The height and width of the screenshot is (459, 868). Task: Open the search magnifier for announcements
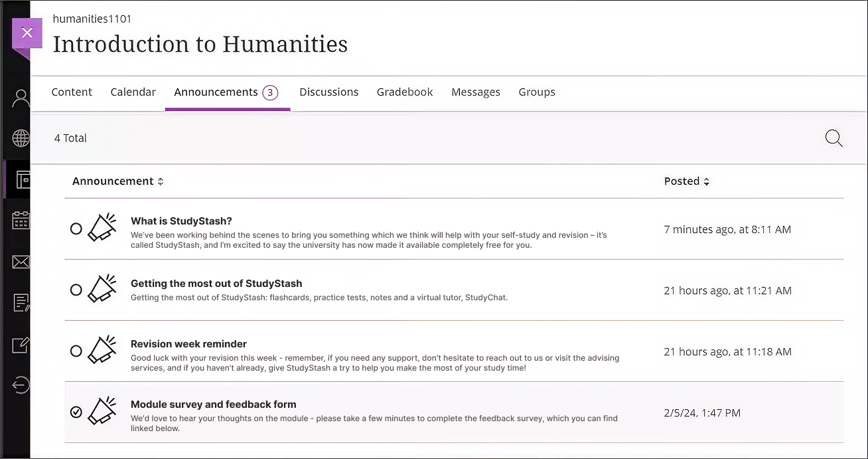coord(833,138)
